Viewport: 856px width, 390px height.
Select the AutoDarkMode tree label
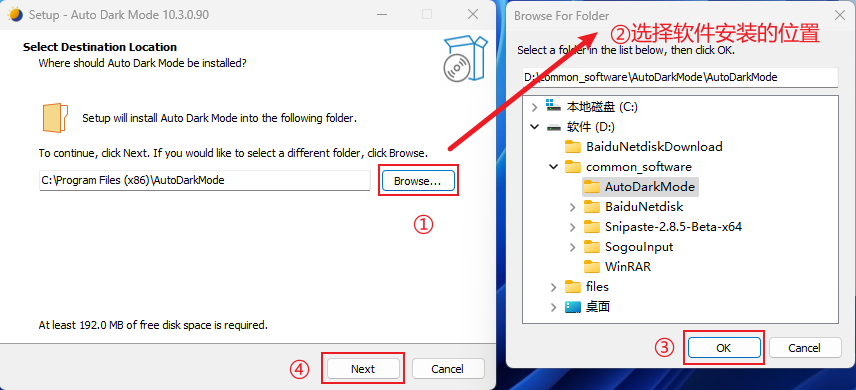tap(650, 187)
